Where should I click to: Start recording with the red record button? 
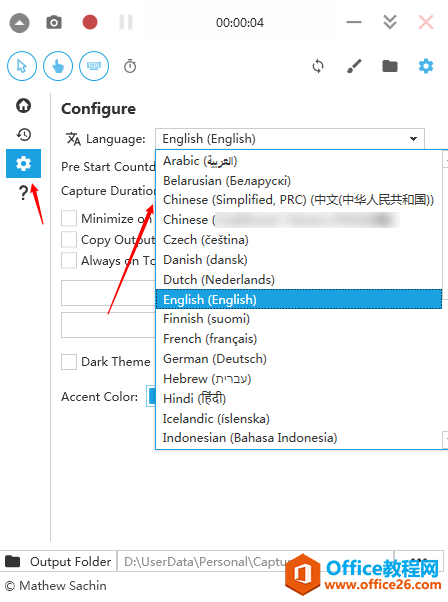coord(90,22)
